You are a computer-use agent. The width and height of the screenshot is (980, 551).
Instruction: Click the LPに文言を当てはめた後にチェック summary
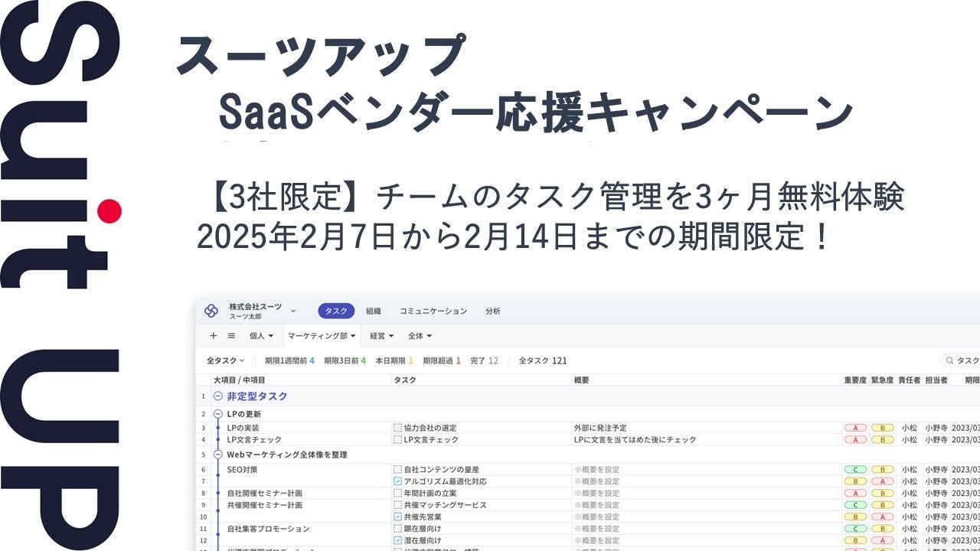pyautogui.click(x=635, y=440)
